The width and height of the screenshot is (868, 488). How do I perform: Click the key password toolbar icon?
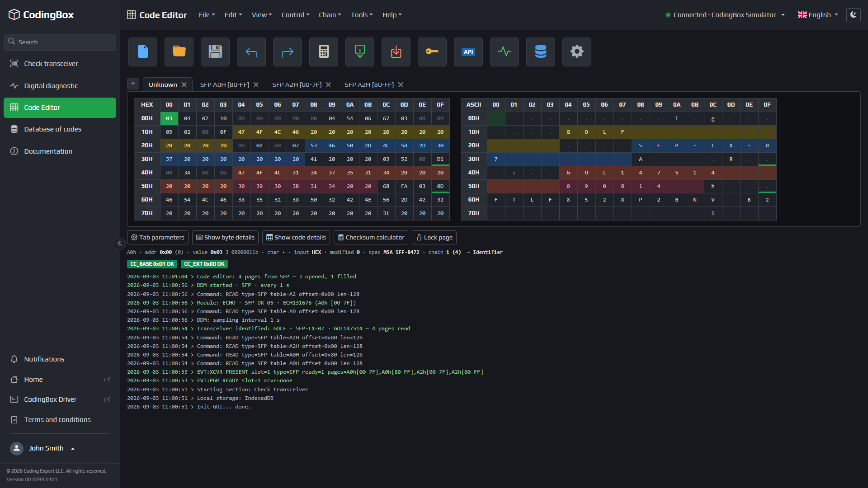point(432,52)
